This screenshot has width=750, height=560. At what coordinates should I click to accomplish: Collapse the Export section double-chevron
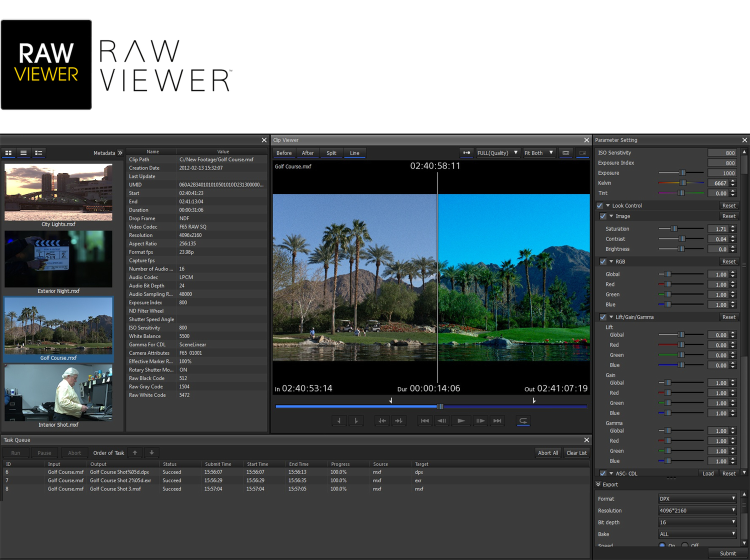tap(598, 484)
